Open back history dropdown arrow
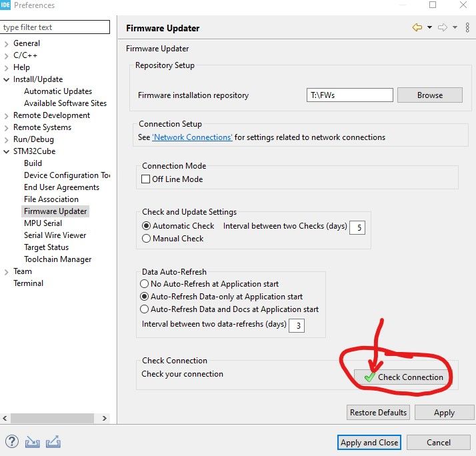 pos(429,27)
